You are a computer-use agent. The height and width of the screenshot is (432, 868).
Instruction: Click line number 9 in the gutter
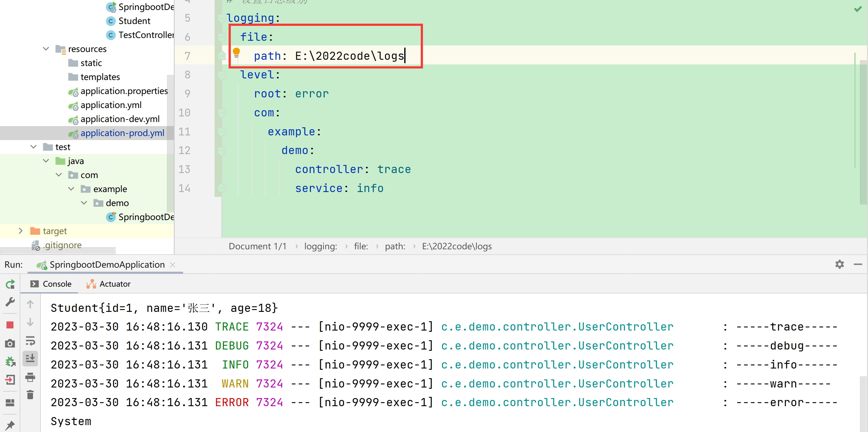click(187, 94)
